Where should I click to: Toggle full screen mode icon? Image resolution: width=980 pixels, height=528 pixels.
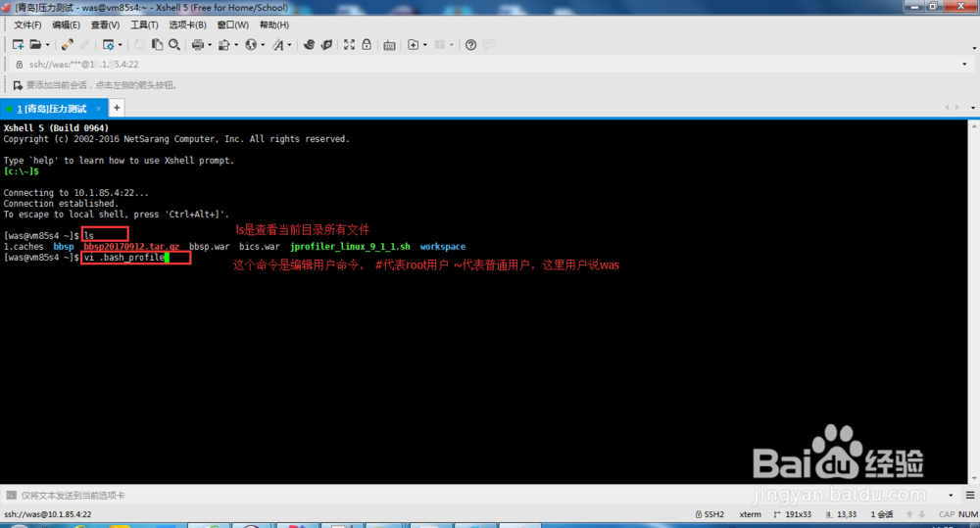pos(349,44)
